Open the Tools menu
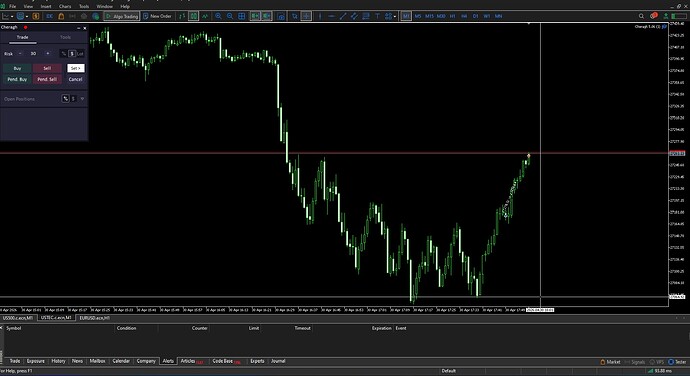The width and height of the screenshot is (690, 376). pos(84,6)
